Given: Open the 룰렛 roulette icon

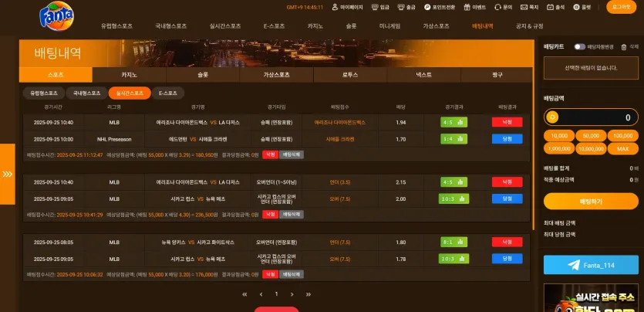Looking at the screenshot, I should [x=576, y=7].
